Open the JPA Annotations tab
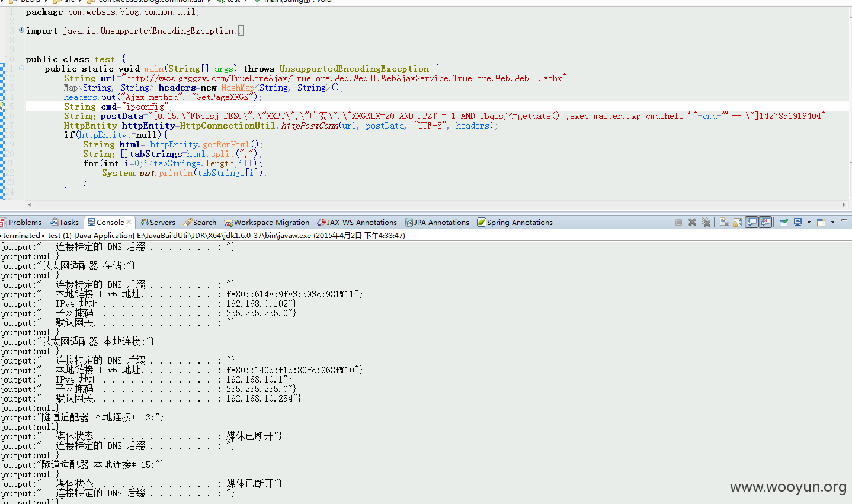The image size is (852, 504). pyautogui.click(x=437, y=223)
